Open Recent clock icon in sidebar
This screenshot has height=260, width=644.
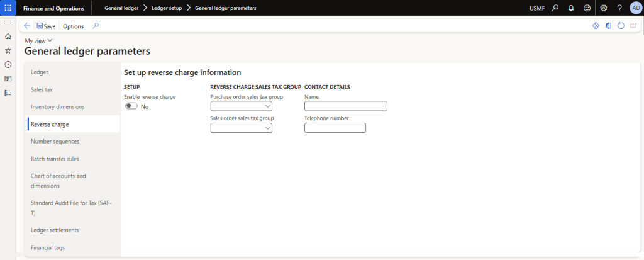point(8,64)
